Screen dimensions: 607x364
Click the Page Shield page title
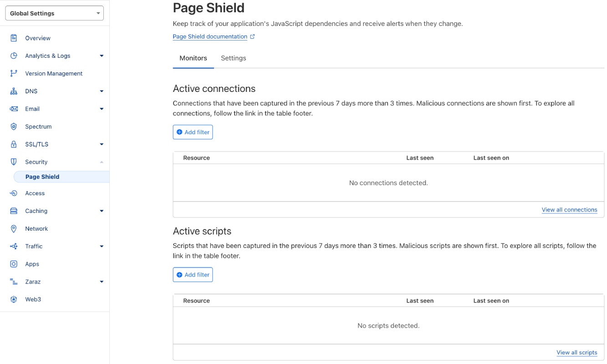(x=209, y=8)
